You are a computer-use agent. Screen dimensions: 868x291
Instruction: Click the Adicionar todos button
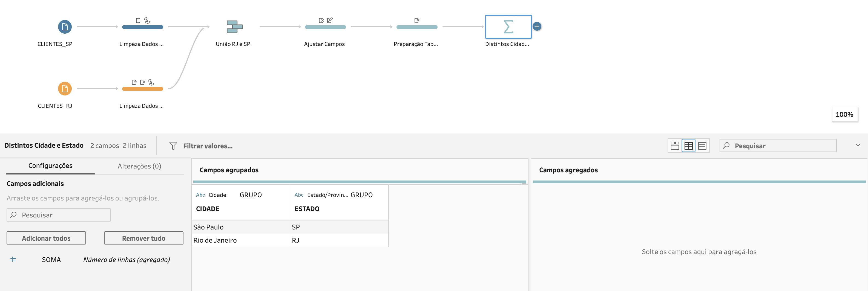pyautogui.click(x=46, y=238)
